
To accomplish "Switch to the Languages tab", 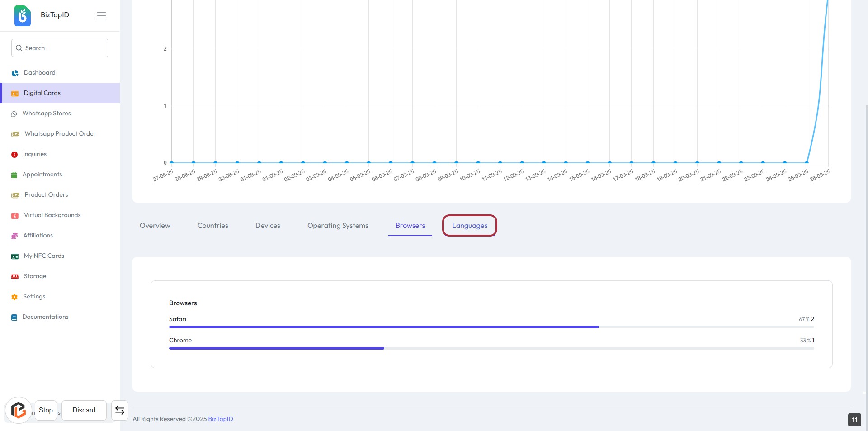I will click(470, 226).
